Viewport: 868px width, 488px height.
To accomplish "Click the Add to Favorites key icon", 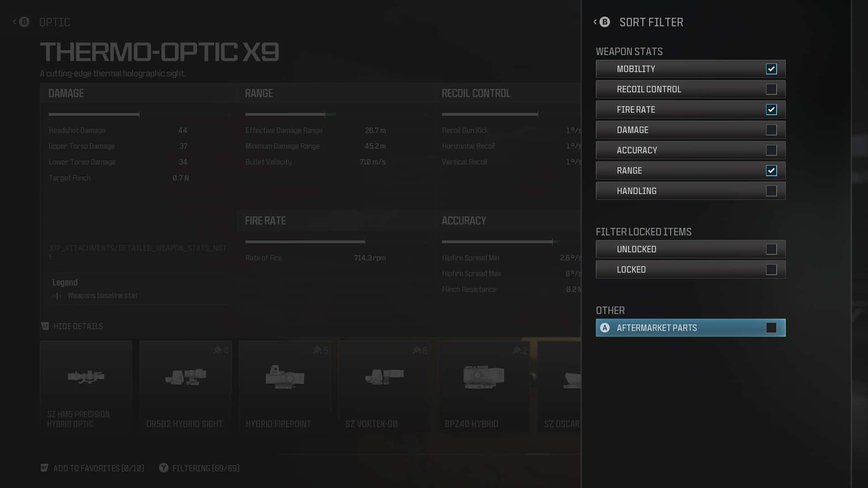I will click(44, 468).
